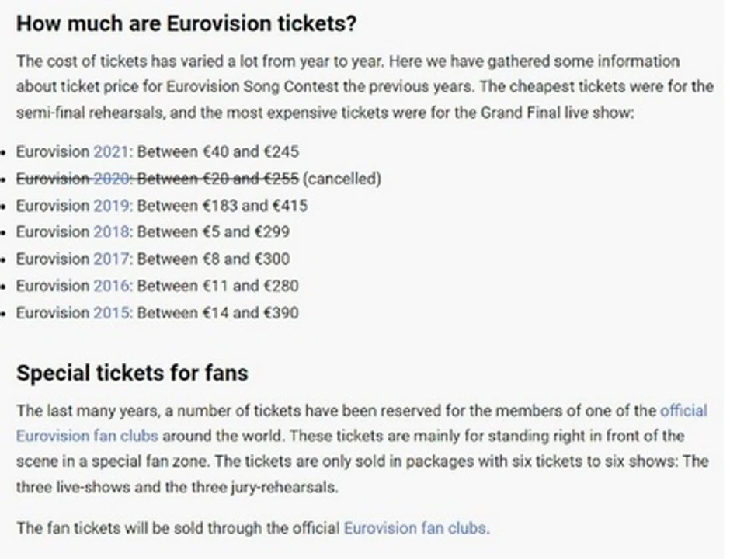Follow the 2018 year link
The width and height of the screenshot is (730, 560).
[x=110, y=232]
